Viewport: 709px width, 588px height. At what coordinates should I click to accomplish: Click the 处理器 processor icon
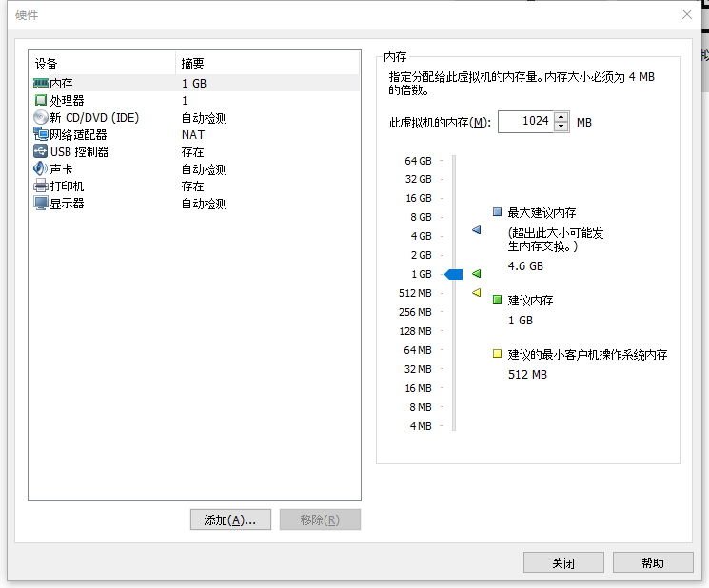pyautogui.click(x=41, y=100)
